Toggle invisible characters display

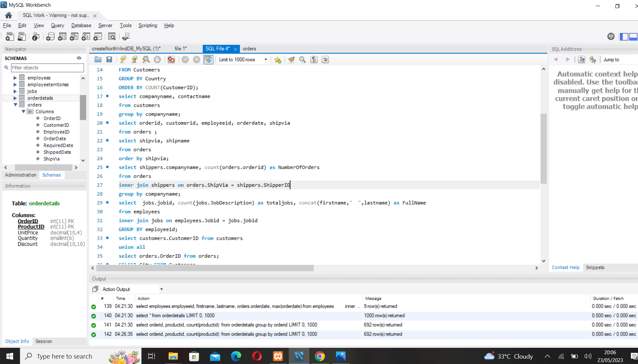click(x=314, y=59)
